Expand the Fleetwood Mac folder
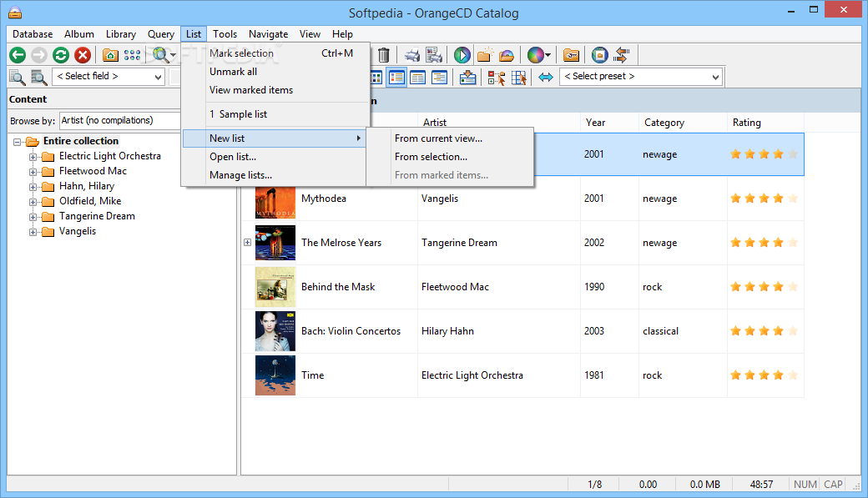The width and height of the screenshot is (868, 498). [33, 172]
